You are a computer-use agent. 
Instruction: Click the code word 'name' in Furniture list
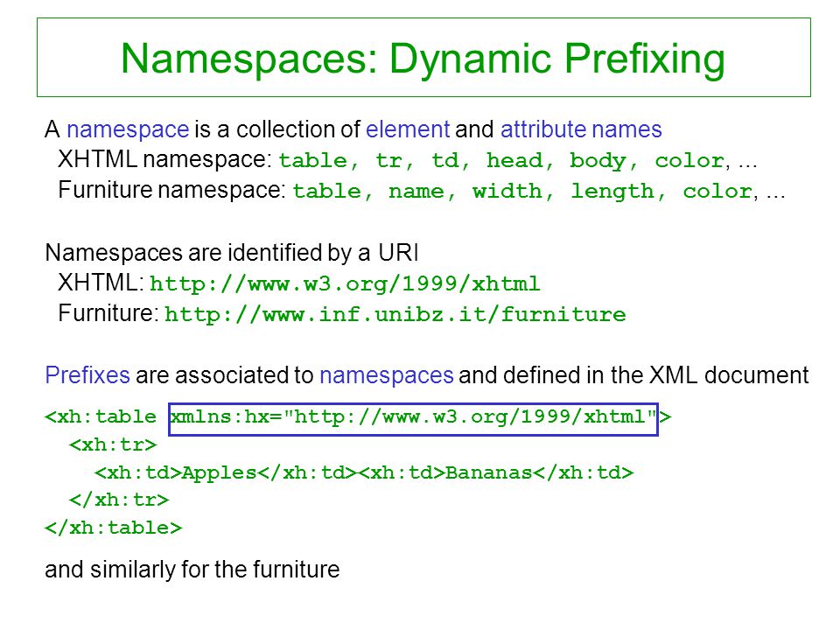click(416, 192)
